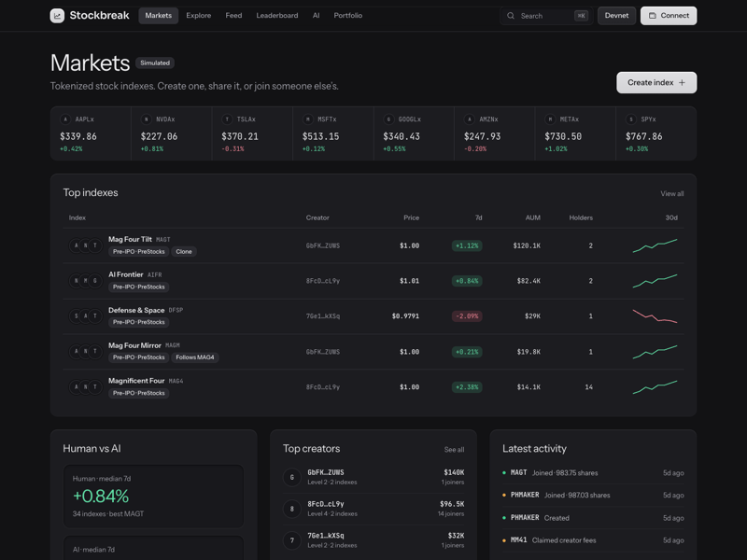Click the AAPLx ticker circle icon
The height and width of the screenshot is (560, 747).
(65, 119)
